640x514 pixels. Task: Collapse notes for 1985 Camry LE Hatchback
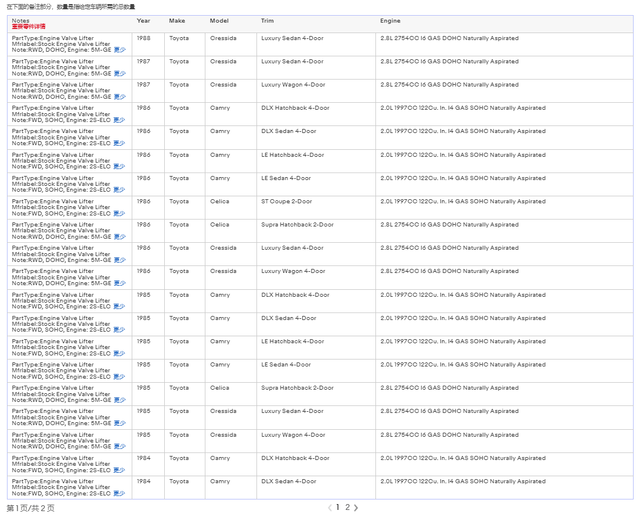click(x=119, y=354)
